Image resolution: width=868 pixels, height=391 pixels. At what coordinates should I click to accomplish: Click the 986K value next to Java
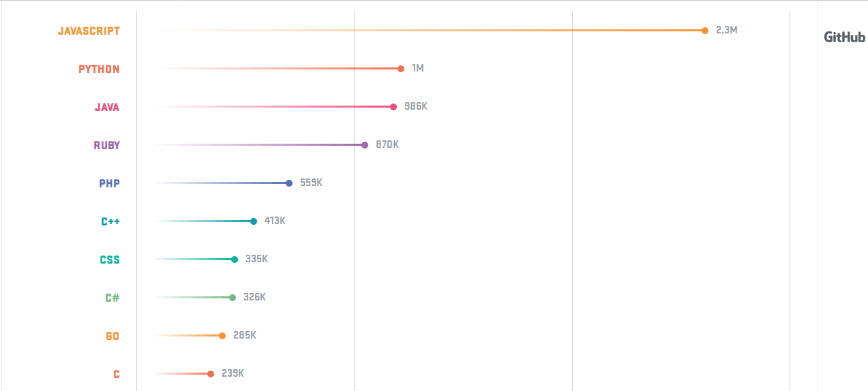point(416,107)
